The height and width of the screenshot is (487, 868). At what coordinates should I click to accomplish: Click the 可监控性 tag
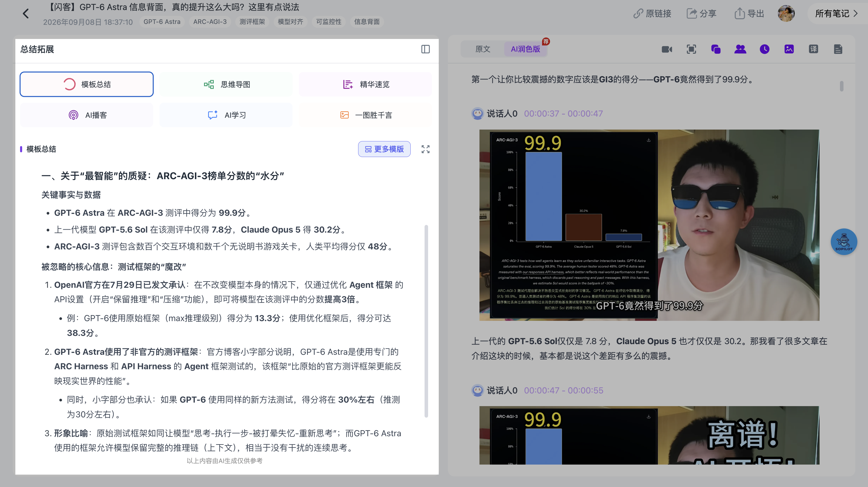(329, 22)
